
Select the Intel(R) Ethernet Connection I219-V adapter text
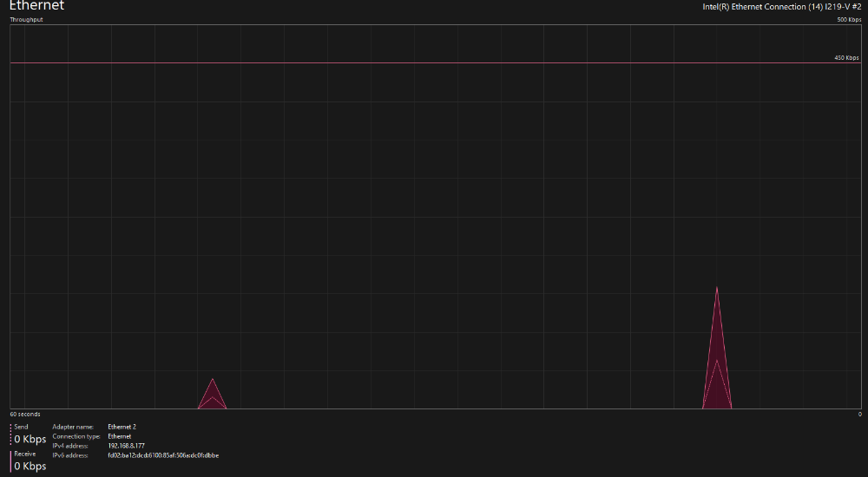click(782, 7)
